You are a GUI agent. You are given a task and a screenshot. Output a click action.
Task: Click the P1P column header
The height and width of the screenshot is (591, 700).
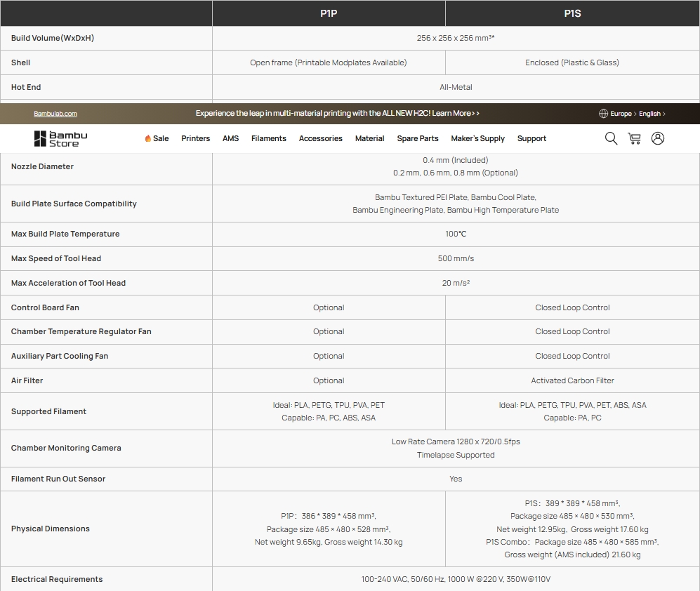pyautogui.click(x=329, y=13)
